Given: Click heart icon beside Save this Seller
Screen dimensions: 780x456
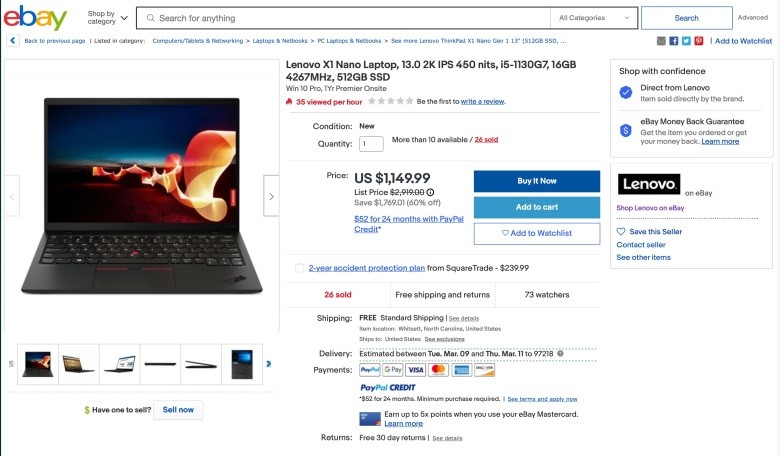Looking at the screenshot, I should (620, 231).
